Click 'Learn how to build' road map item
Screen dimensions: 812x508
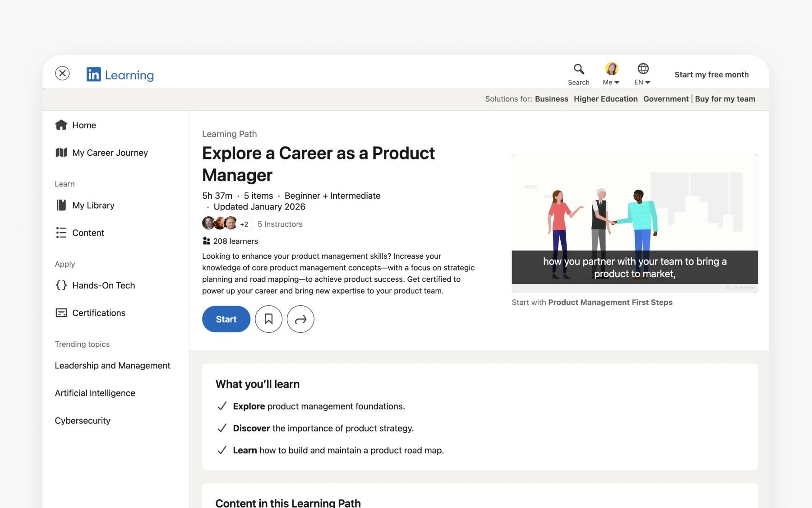[x=338, y=450]
